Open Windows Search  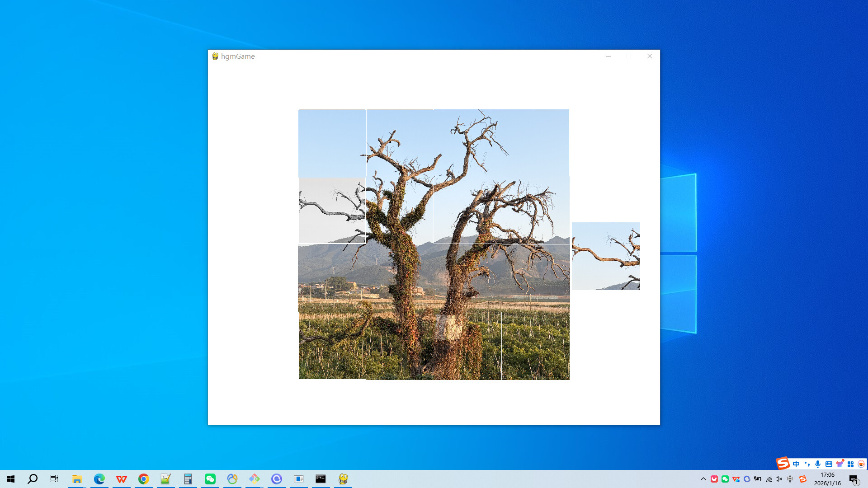coord(32,479)
